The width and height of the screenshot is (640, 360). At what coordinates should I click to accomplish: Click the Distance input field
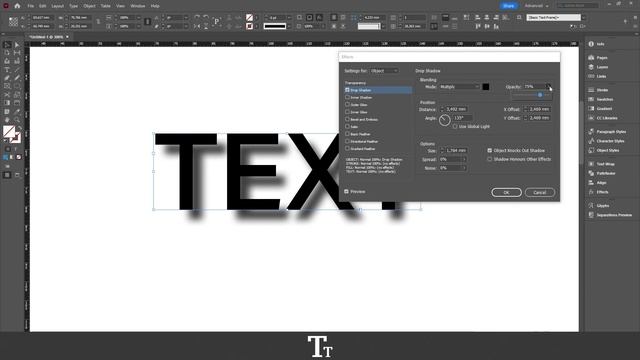(456, 109)
